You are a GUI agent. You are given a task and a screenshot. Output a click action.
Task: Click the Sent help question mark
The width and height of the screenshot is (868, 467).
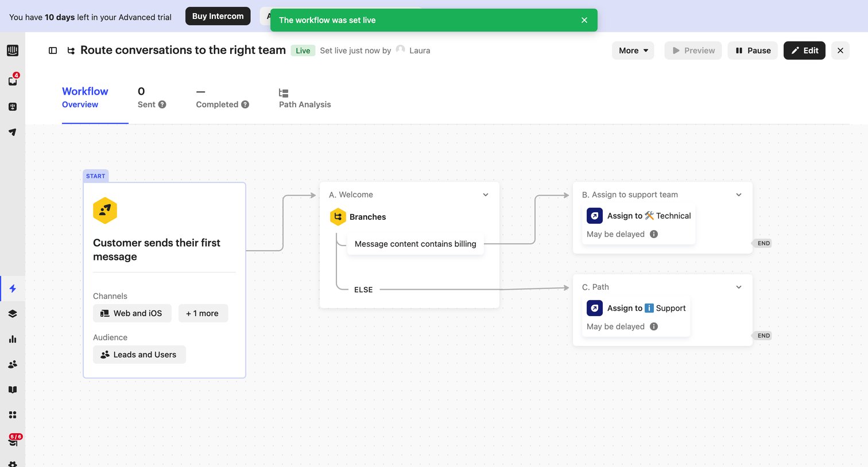[x=162, y=104]
